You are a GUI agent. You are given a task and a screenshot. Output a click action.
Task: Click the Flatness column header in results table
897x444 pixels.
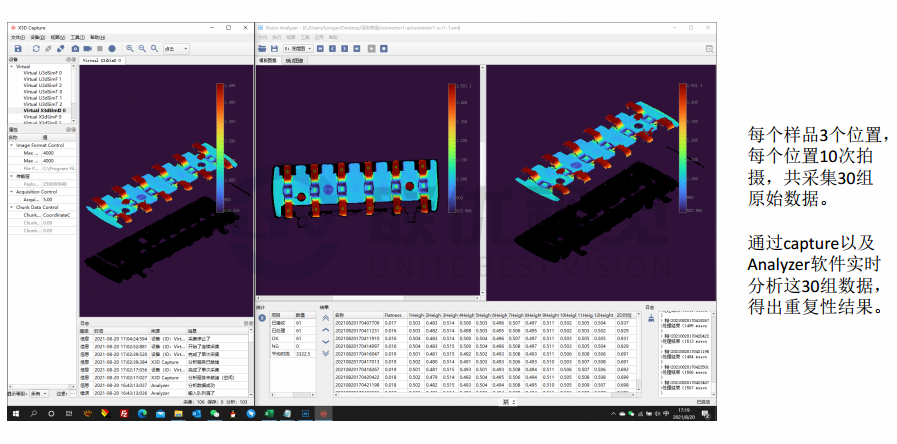pyautogui.click(x=393, y=314)
